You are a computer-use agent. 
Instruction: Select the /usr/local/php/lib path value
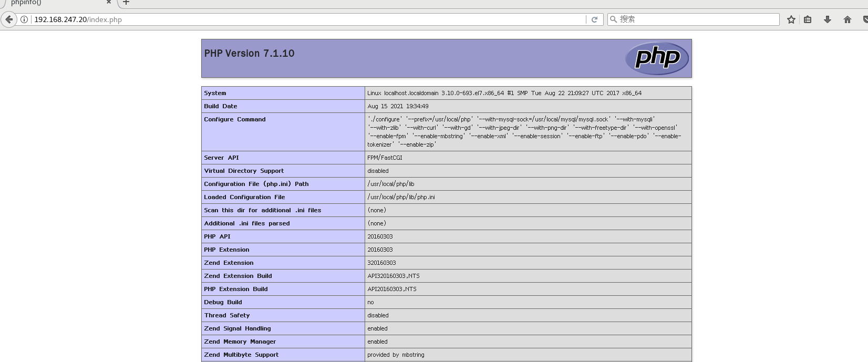[391, 184]
